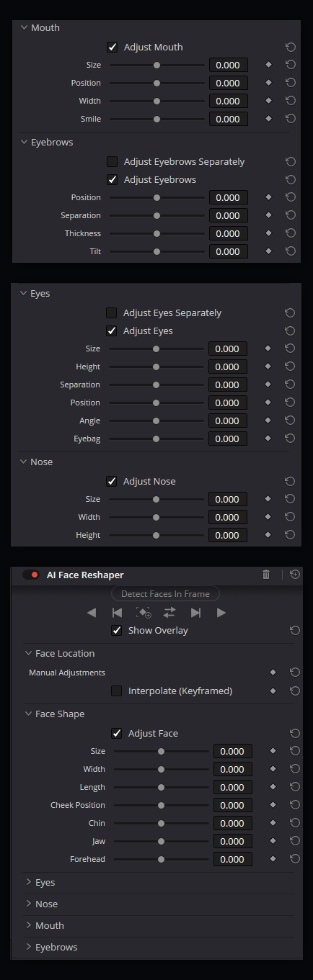Collapse the Face Location section

[x=29, y=653]
